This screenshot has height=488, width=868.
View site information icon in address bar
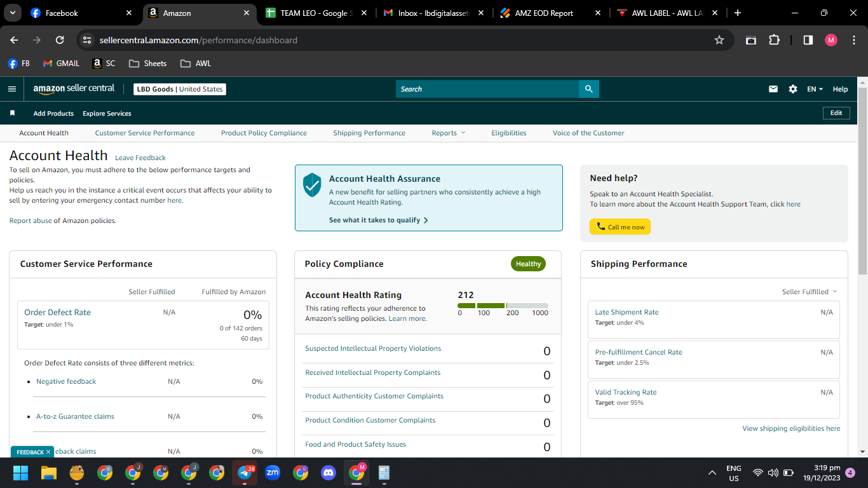[88, 40]
